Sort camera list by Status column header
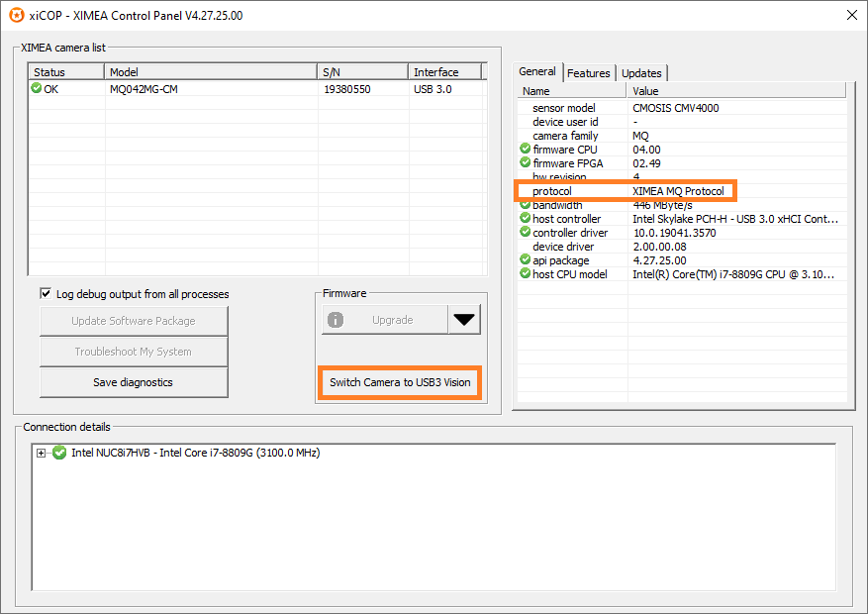This screenshot has width=868, height=614. 67,72
